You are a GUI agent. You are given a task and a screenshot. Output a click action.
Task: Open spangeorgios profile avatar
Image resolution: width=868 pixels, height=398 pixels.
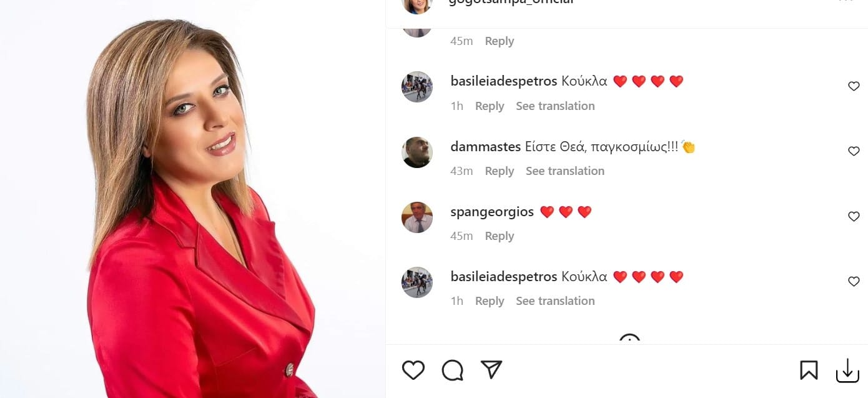pos(417,217)
